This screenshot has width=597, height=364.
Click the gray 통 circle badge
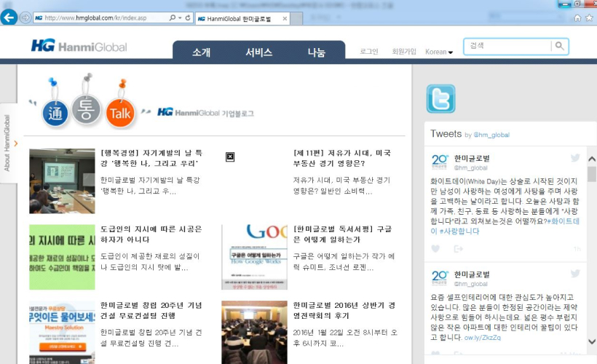click(x=86, y=110)
